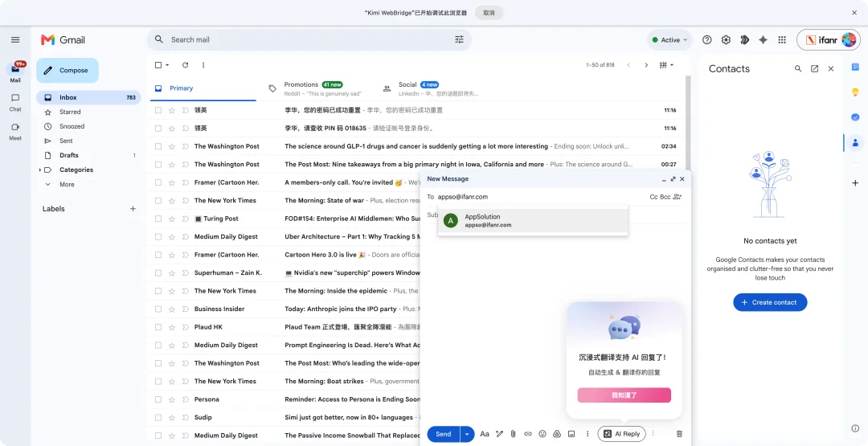Open the insert link tool in compose
This screenshot has width=868, height=446.
point(527,434)
